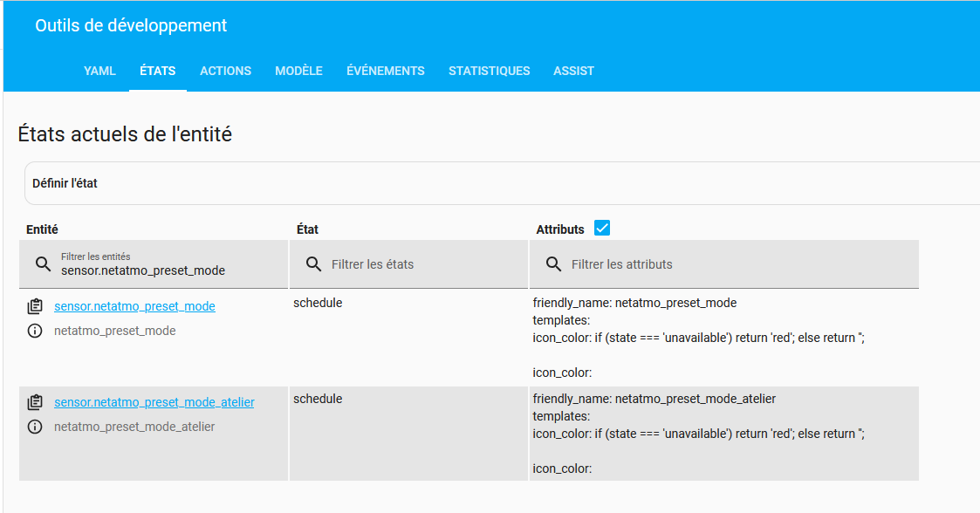This screenshot has height=513, width=980.
Task: Switch to the YAML tab
Action: click(99, 71)
